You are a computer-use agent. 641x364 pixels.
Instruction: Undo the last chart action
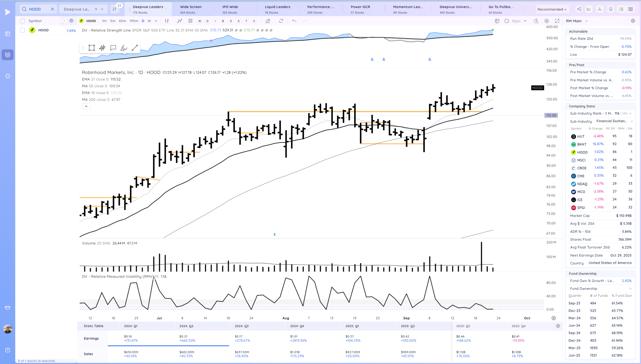pyautogui.click(x=294, y=21)
